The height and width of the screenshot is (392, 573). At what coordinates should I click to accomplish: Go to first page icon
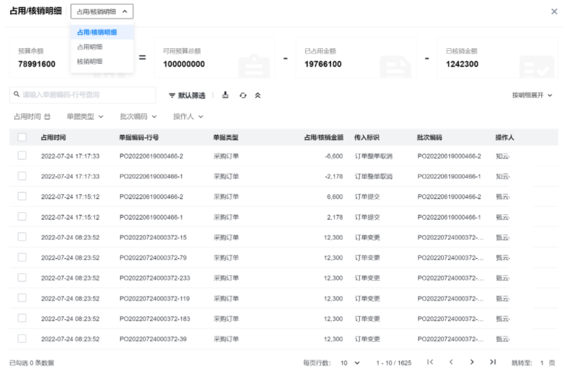(430, 362)
